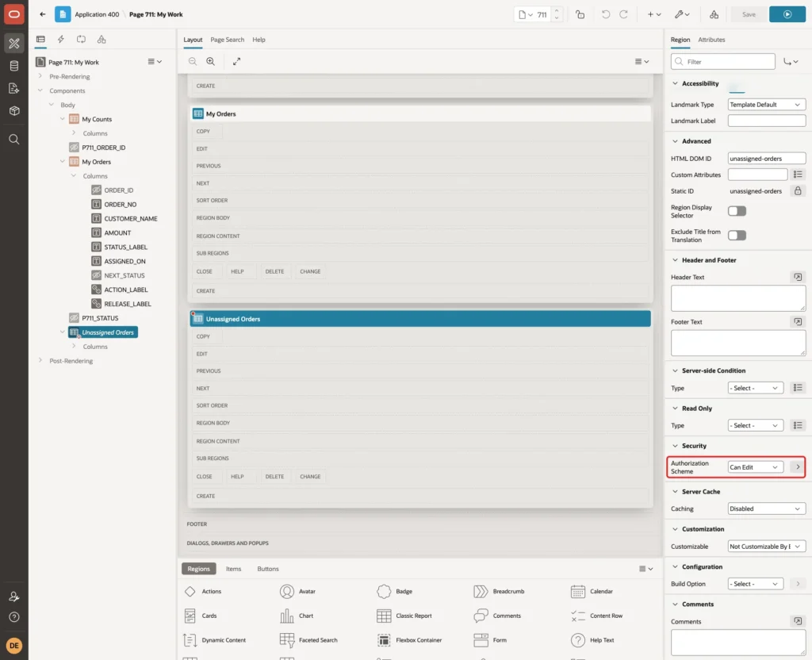This screenshot has height=660, width=812.
Task: Open the Shared Components toolbar icon
Action: (714, 14)
